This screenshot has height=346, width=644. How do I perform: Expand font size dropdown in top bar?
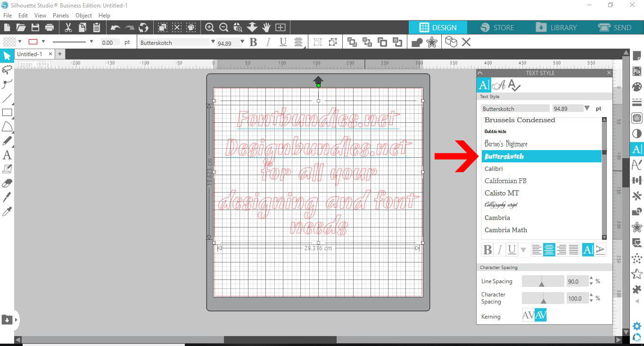(242, 42)
